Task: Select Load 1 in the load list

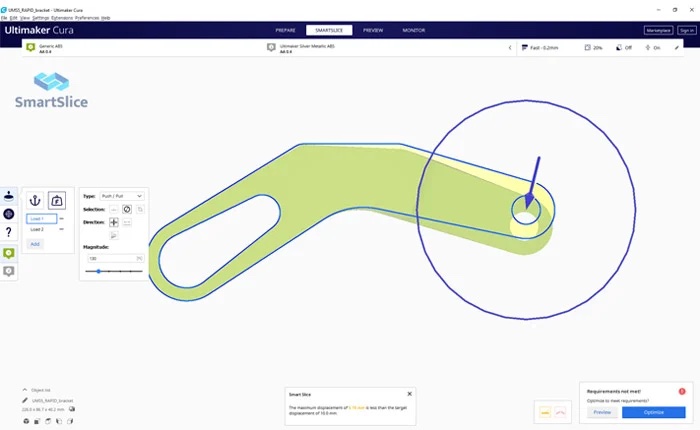Action: pos(42,219)
